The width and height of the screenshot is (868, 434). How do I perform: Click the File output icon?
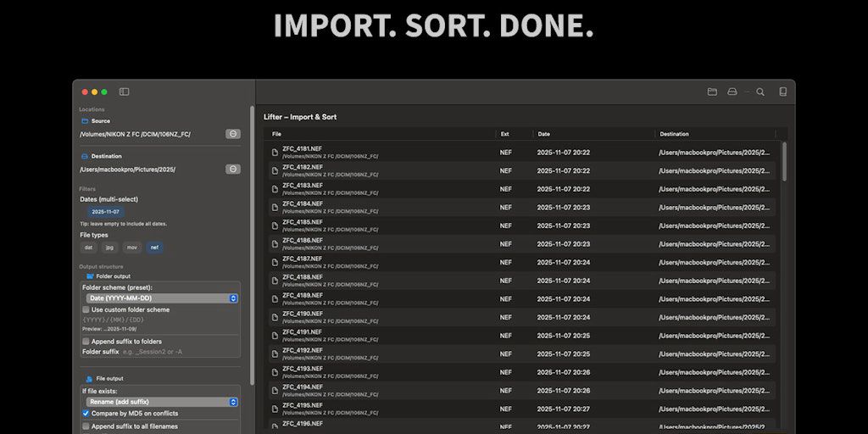pos(90,379)
